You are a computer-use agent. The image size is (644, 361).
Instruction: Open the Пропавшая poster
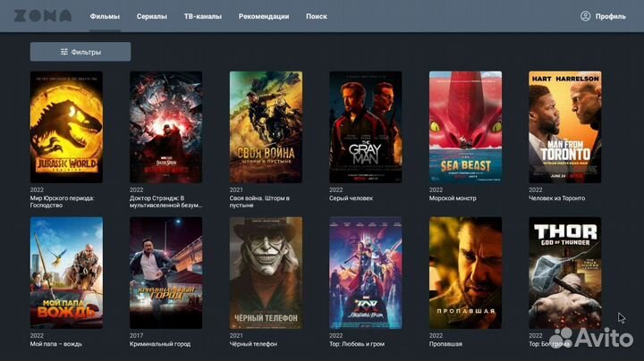[x=465, y=273]
